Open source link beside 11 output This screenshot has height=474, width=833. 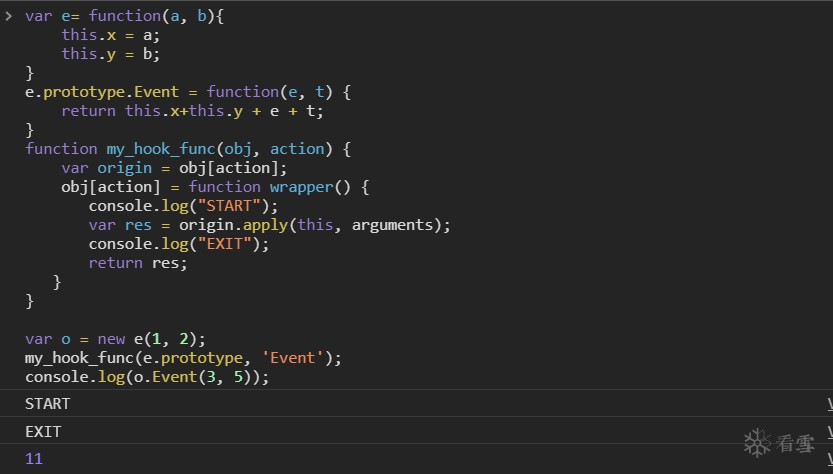[830, 459]
